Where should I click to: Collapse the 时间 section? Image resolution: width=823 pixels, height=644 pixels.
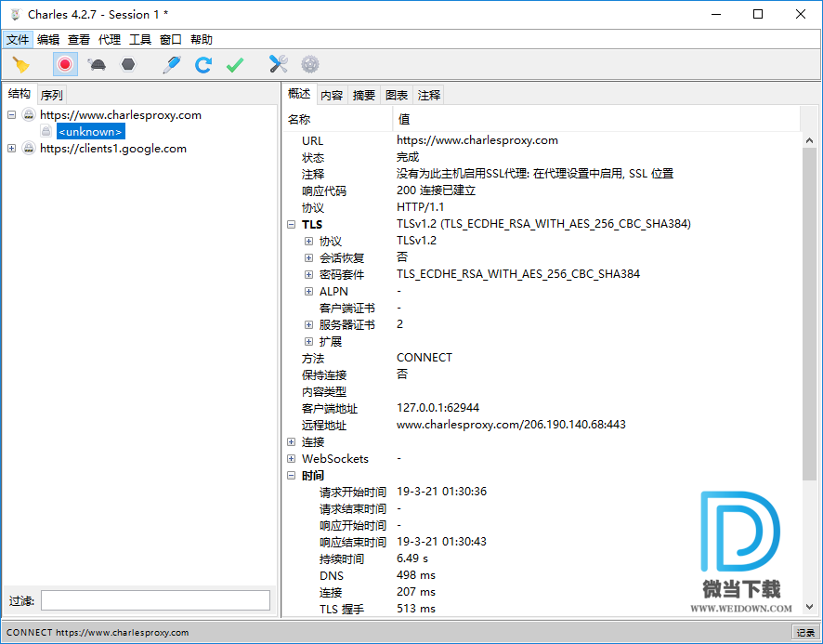[292, 476]
